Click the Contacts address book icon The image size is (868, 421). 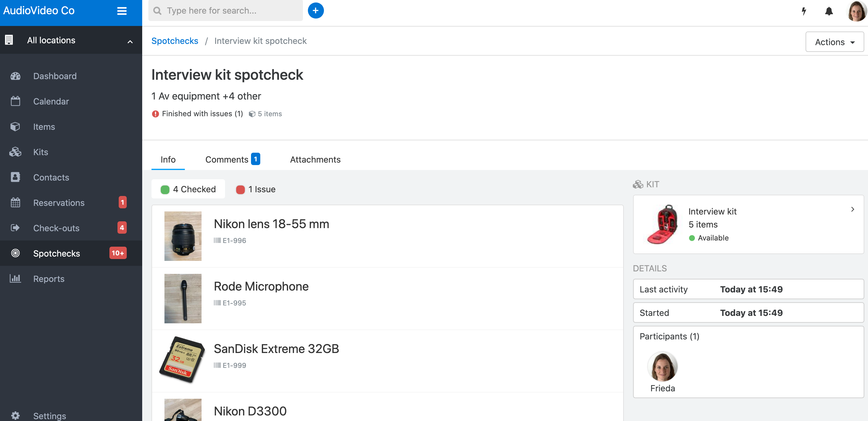pyautogui.click(x=15, y=177)
